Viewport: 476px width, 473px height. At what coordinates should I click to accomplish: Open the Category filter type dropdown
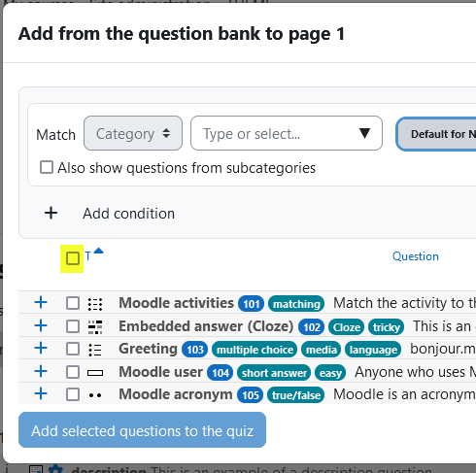[133, 133]
